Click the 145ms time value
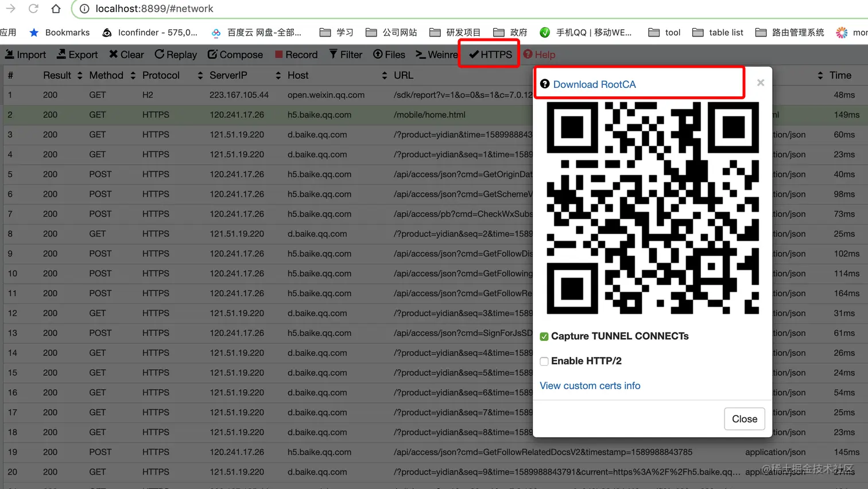Viewport: 868px width, 489px height. [847, 452]
